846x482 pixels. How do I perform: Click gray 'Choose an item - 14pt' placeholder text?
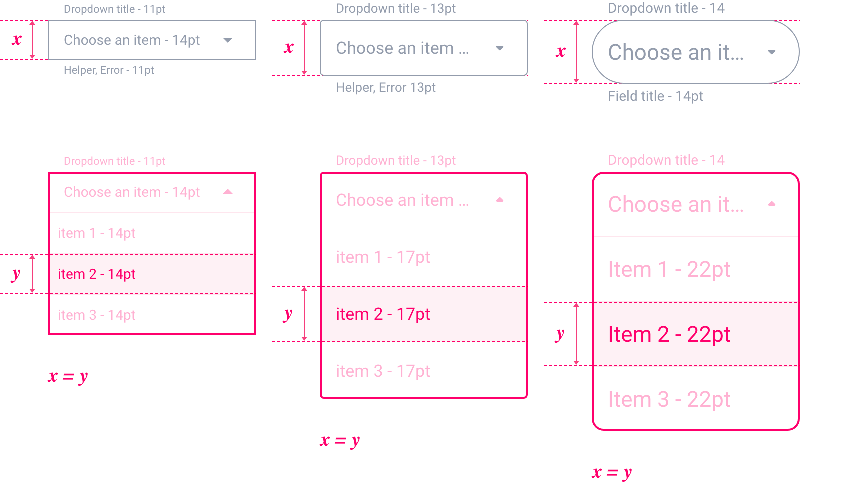click(132, 40)
